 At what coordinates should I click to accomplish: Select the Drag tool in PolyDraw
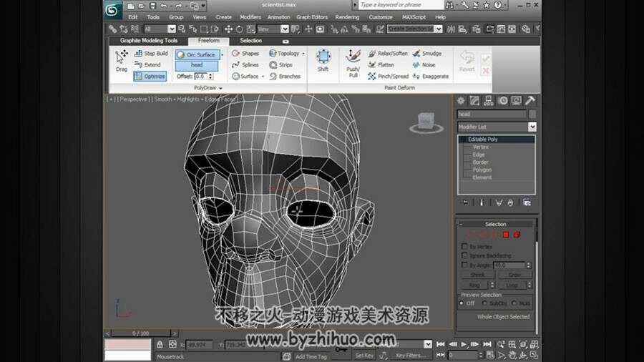pyautogui.click(x=122, y=61)
